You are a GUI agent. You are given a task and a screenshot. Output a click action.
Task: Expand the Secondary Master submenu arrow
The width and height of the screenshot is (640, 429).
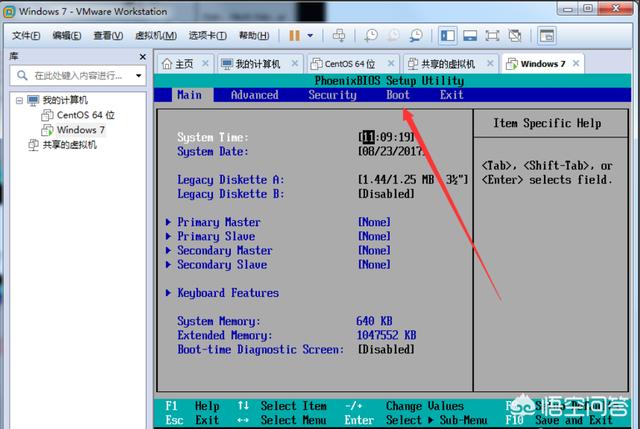pyautogui.click(x=168, y=251)
